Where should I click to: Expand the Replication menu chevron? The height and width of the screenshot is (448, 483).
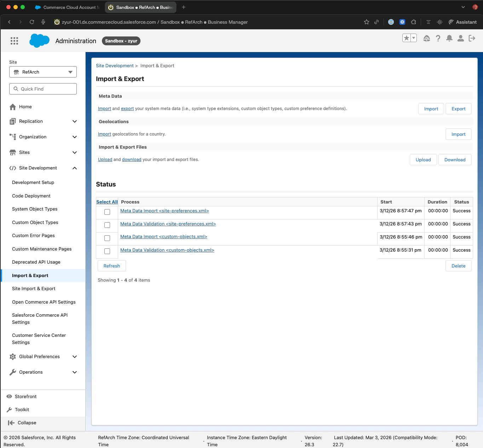click(x=75, y=121)
